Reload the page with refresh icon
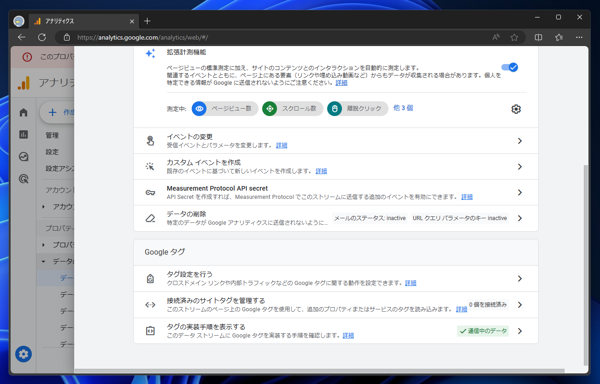Screen dimensions: 600x384 tap(42, 37)
